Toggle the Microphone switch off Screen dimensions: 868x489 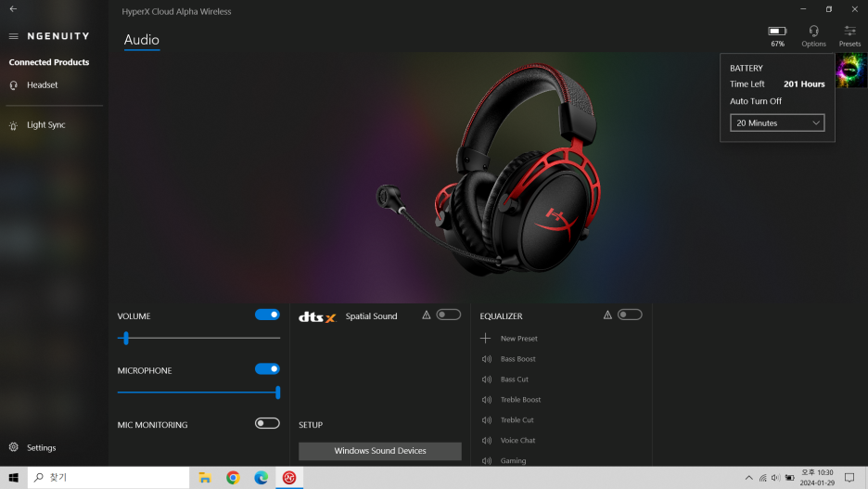[x=267, y=368]
